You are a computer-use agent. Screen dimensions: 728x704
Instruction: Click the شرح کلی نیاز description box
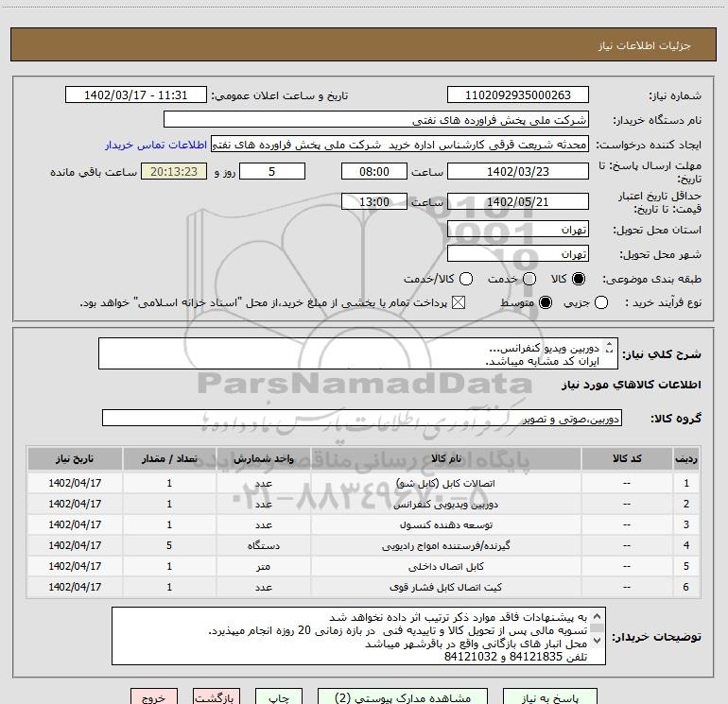click(358, 353)
